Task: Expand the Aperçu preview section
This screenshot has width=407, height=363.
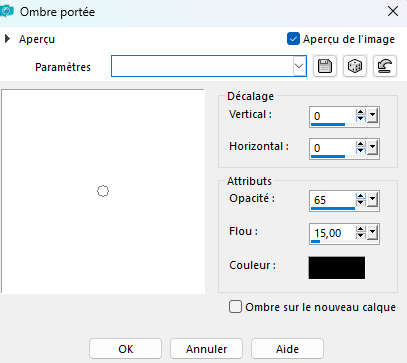Action: click(7, 39)
